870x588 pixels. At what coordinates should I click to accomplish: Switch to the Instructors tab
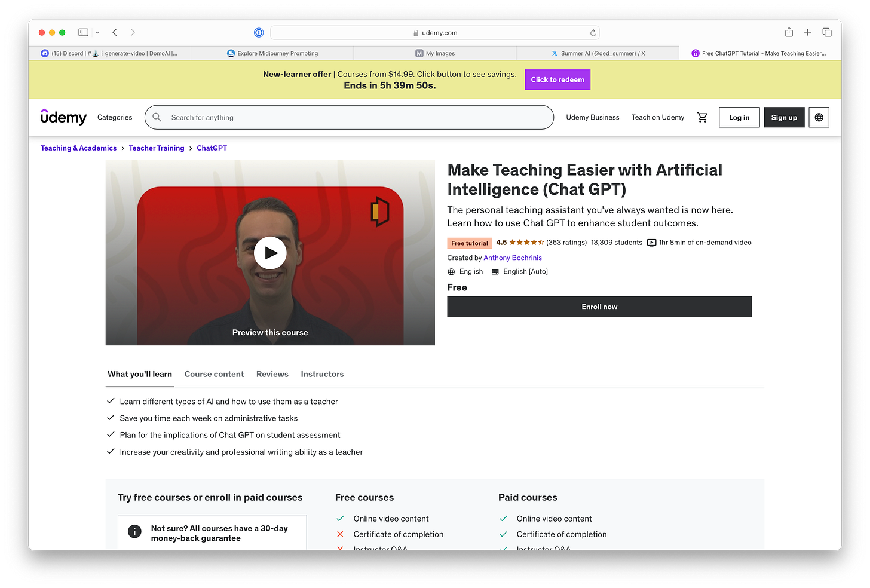coord(322,374)
